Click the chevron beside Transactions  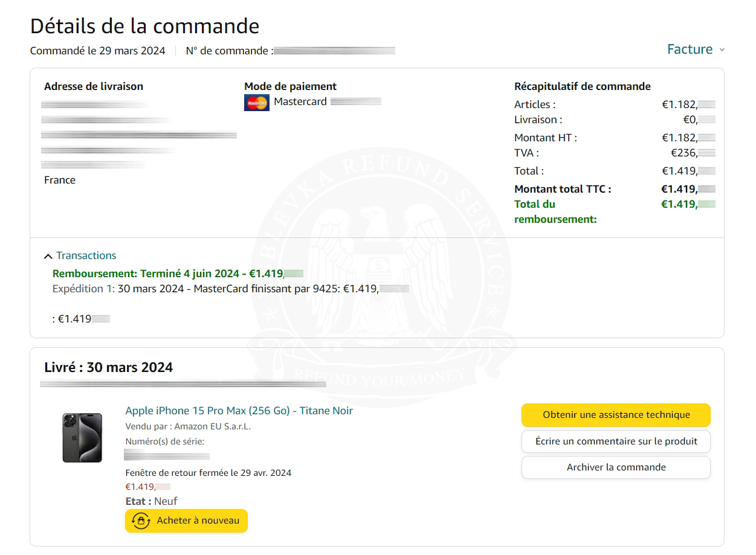click(x=48, y=256)
